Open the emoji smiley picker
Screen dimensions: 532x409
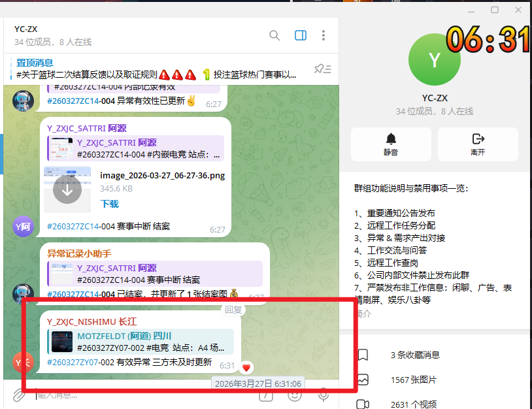pyautogui.click(x=295, y=395)
